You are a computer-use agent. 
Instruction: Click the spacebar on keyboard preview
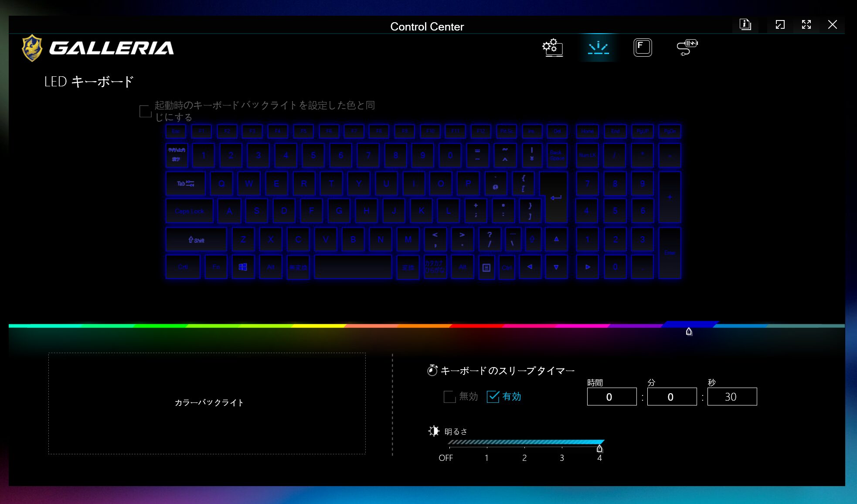click(x=353, y=267)
